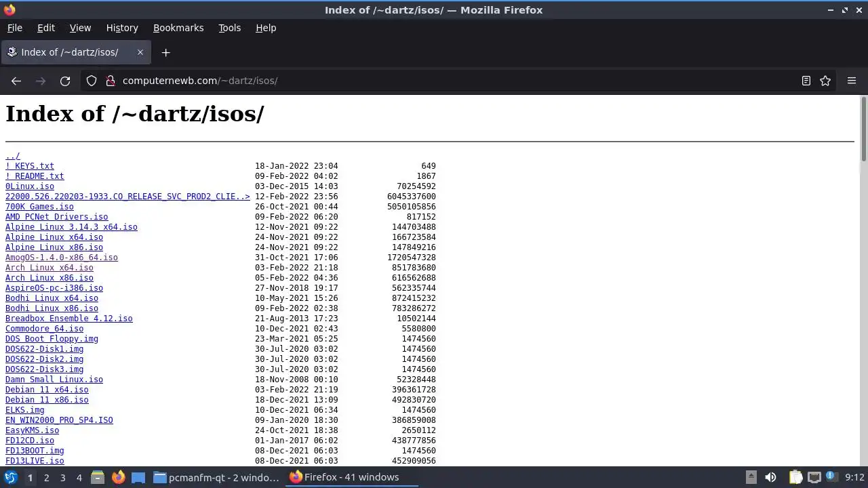Click the page vertical scrollbar thumb
Image resolution: width=868 pixels, height=488 pixels.
pos(864,129)
